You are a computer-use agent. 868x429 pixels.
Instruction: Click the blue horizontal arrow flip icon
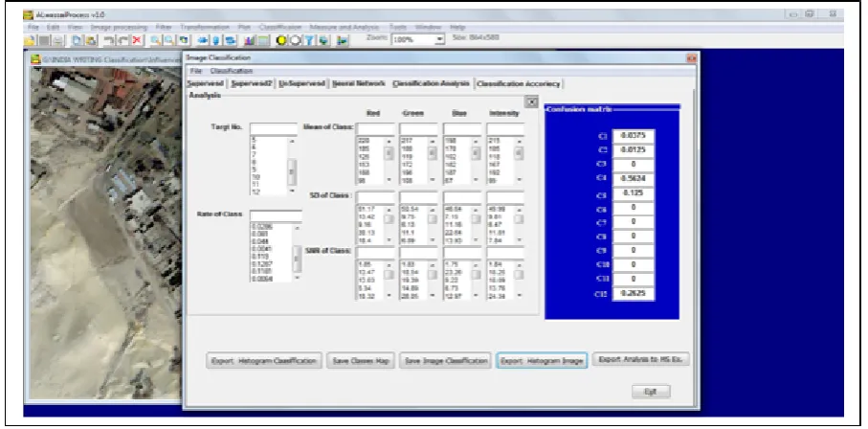202,40
